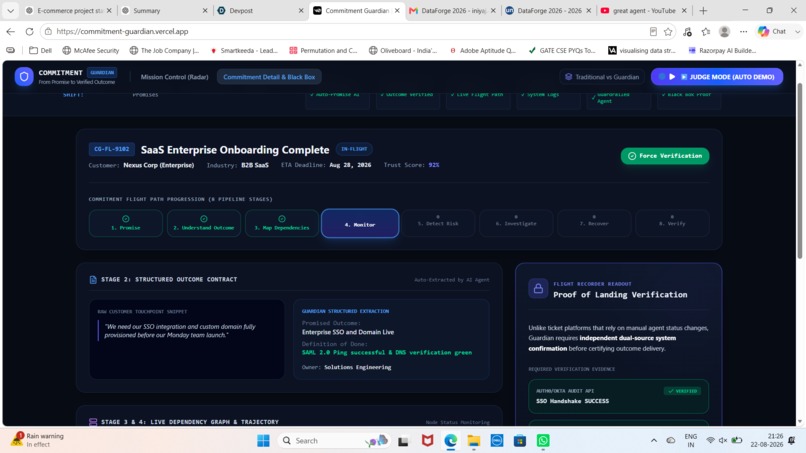
Task: Open McAfee Security bookmark
Action: point(90,50)
